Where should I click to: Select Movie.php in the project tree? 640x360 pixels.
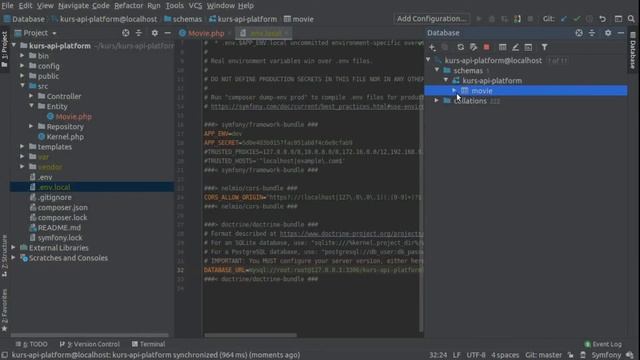[x=73, y=116]
